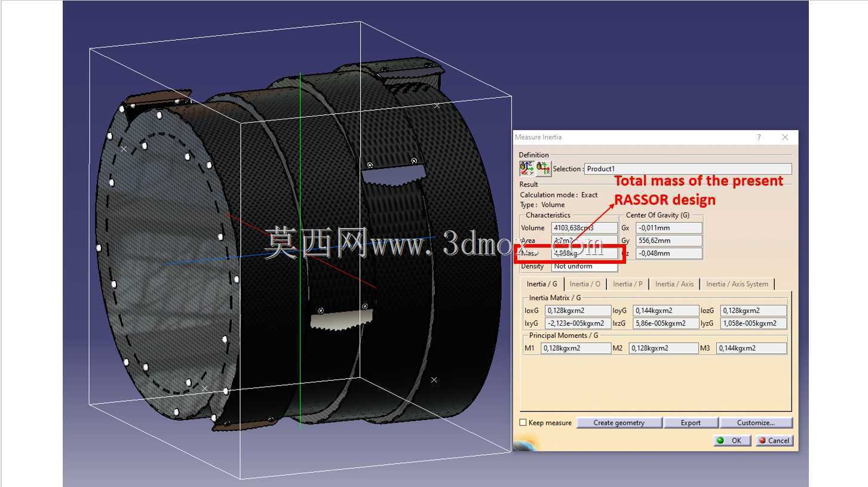Click the Type: Volume label

(x=542, y=205)
